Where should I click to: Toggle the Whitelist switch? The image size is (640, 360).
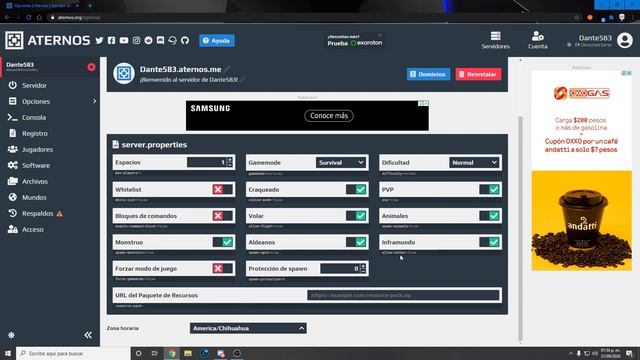click(x=222, y=189)
